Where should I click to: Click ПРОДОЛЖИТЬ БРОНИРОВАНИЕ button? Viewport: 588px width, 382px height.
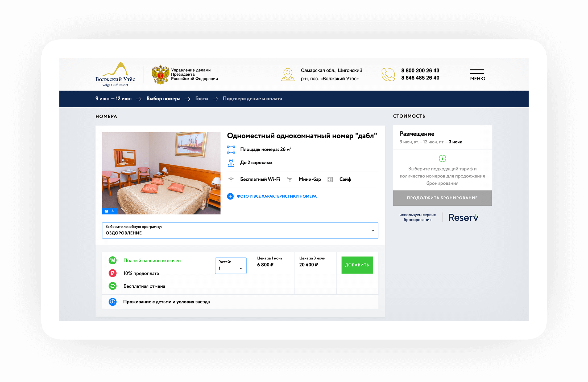[x=442, y=198]
